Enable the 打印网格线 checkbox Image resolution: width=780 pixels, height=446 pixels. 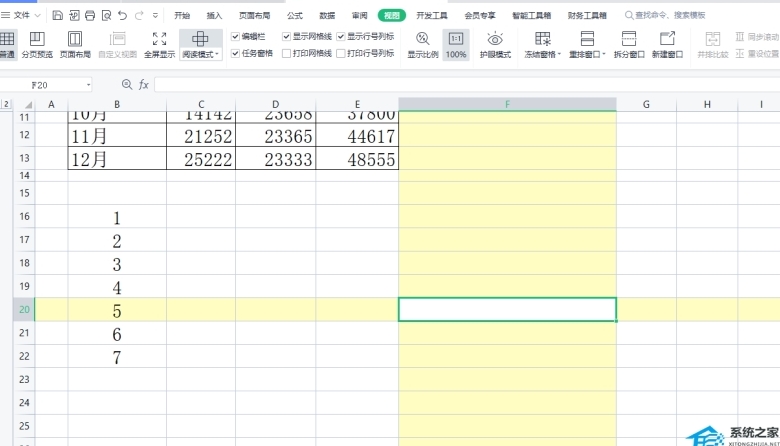(x=286, y=53)
